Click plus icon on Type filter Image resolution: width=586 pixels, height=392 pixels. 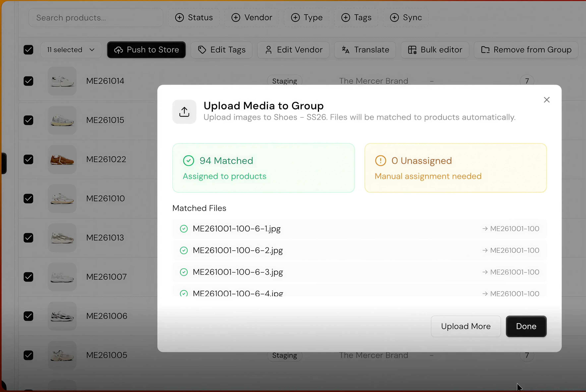[295, 18]
